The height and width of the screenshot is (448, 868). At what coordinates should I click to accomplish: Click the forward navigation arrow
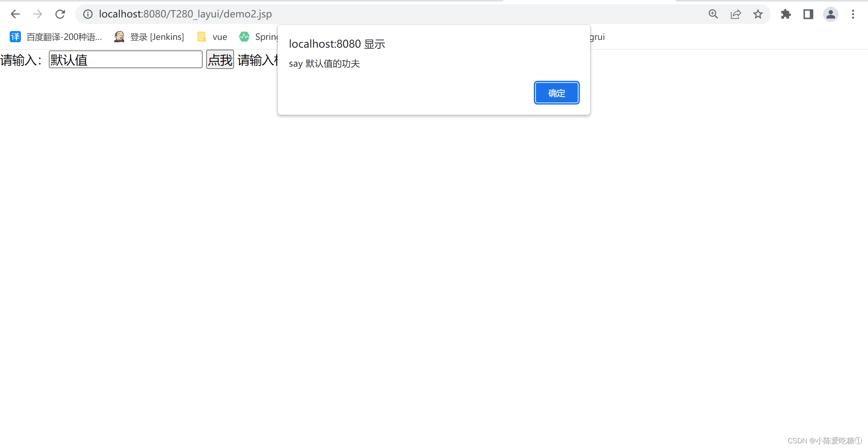(x=38, y=14)
